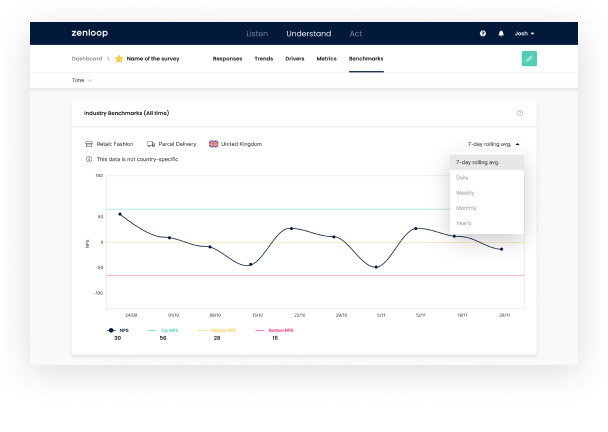Click the green edit pencil button
This screenshot has width=608, height=432.
point(529,59)
